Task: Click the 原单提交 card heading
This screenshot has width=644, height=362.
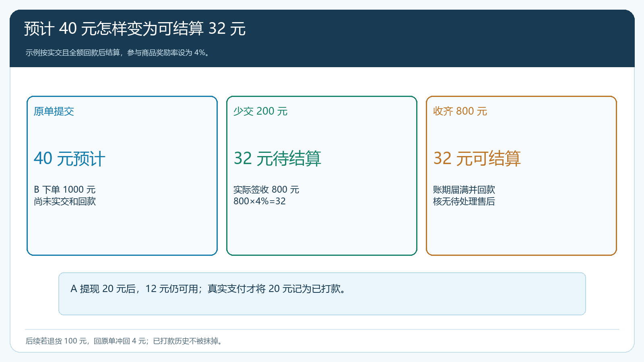Action: click(54, 111)
